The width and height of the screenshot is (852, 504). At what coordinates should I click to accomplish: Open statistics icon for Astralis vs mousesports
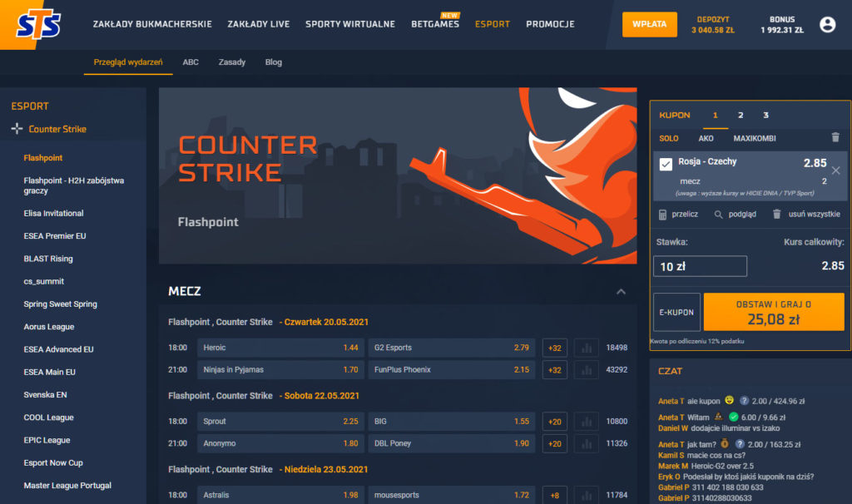(x=587, y=496)
